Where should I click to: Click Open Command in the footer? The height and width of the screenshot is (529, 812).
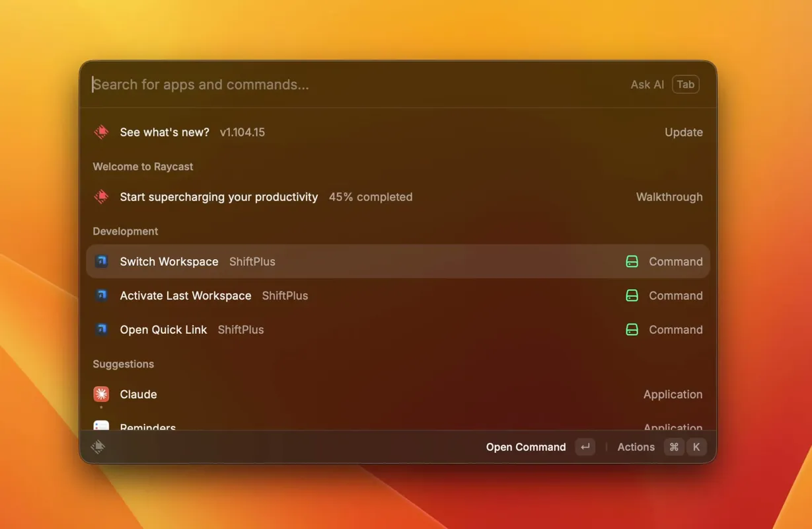tap(526, 447)
